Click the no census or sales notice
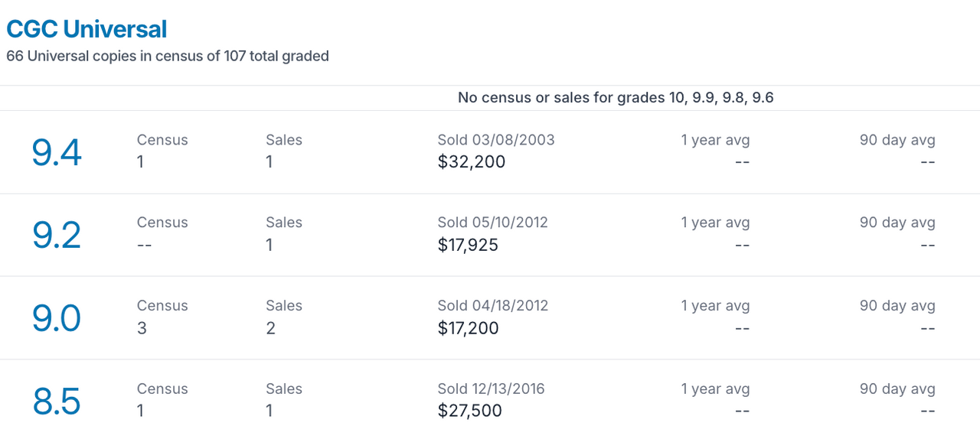980x439 pixels. click(x=616, y=98)
